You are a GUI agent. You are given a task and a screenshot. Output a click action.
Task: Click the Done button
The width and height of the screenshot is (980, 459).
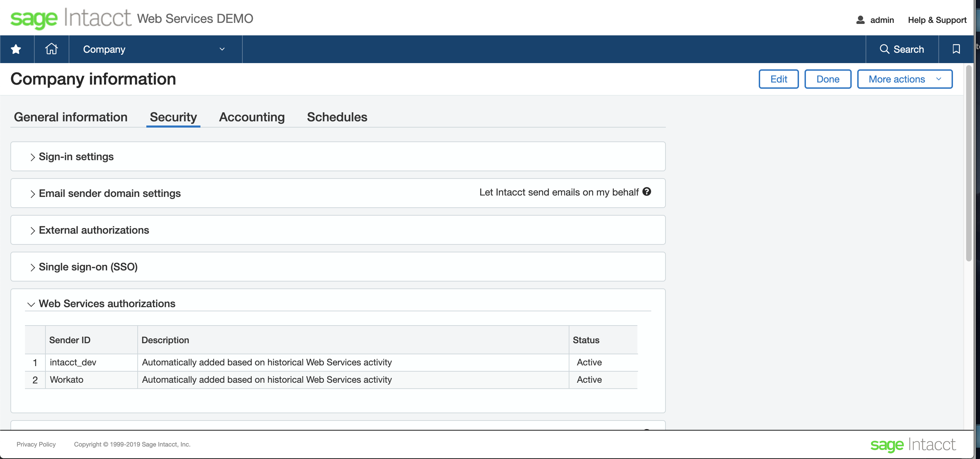pyautogui.click(x=827, y=79)
